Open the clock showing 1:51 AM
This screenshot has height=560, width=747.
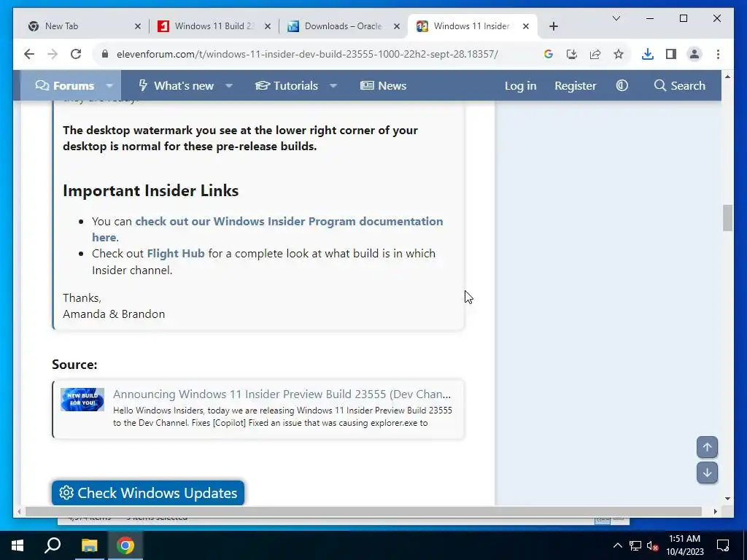[x=684, y=545]
